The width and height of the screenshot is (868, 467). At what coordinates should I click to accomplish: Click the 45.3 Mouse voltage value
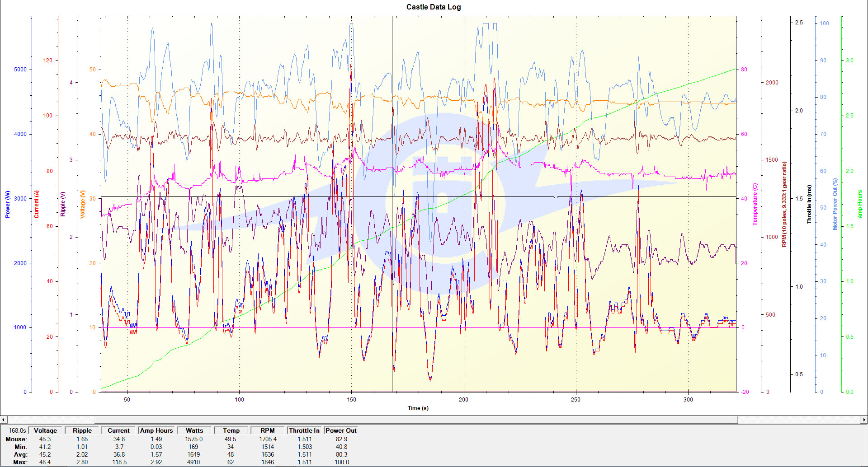[45, 439]
